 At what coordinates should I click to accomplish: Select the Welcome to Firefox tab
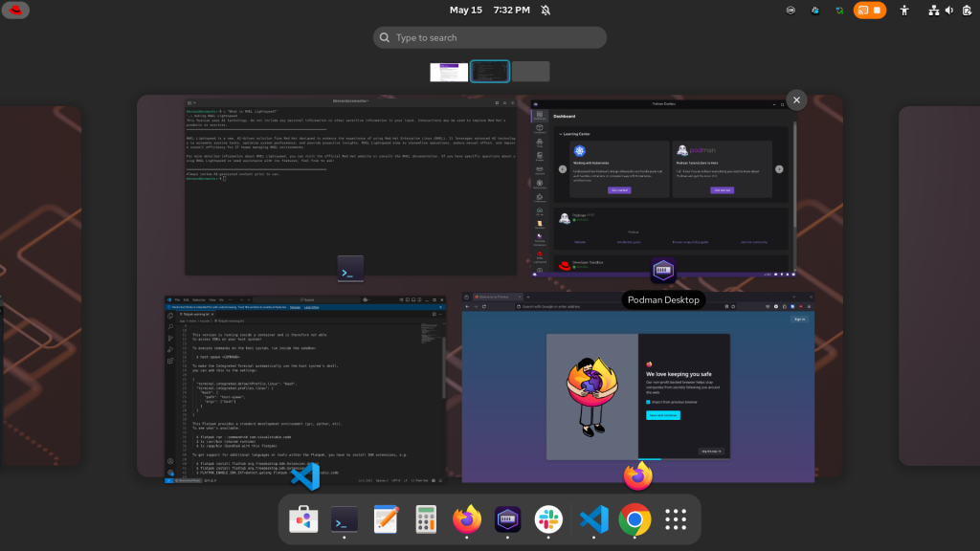pos(498,297)
